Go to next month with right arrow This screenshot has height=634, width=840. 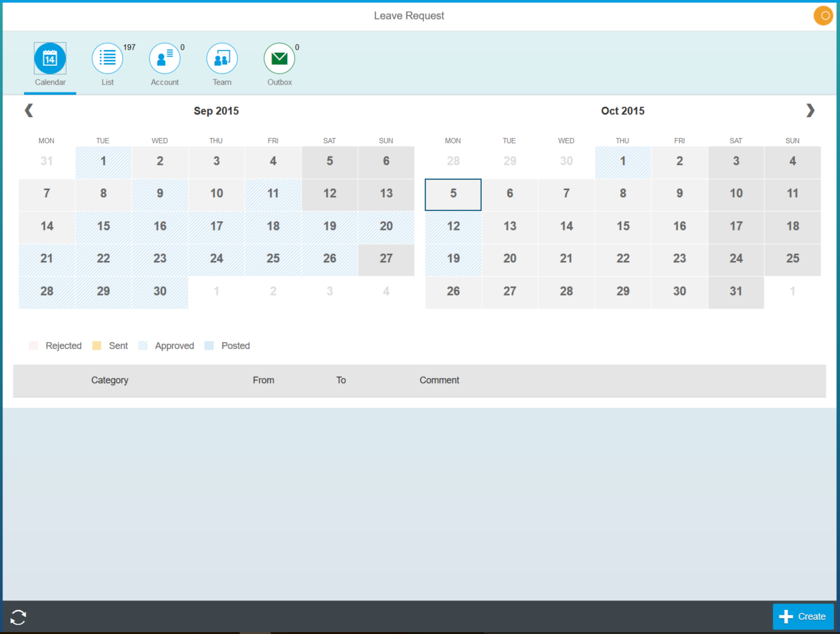(810, 111)
